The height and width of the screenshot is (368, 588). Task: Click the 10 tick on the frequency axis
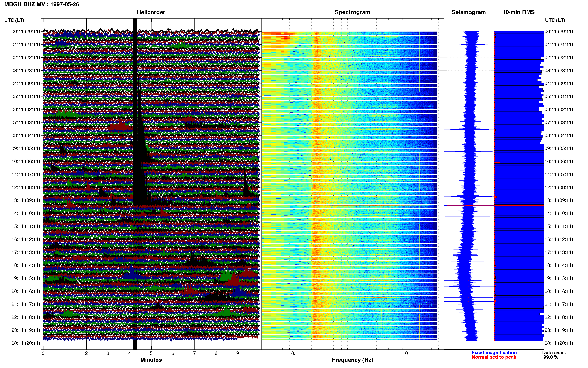coord(405,353)
